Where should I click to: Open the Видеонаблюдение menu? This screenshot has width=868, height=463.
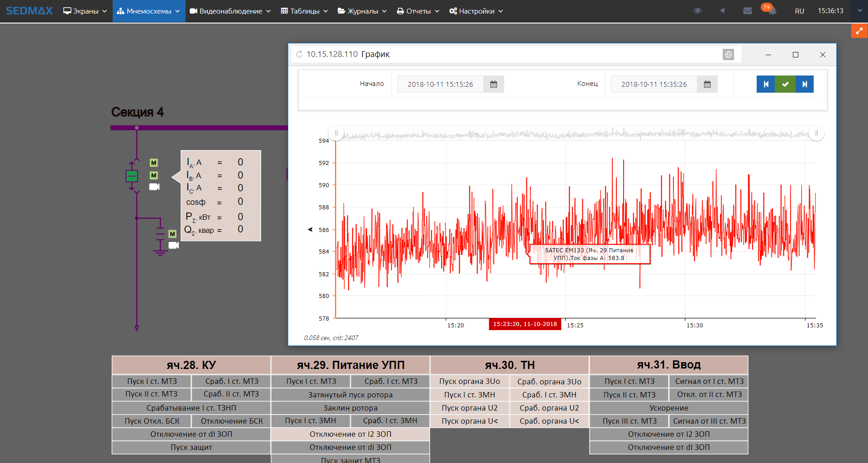click(230, 11)
